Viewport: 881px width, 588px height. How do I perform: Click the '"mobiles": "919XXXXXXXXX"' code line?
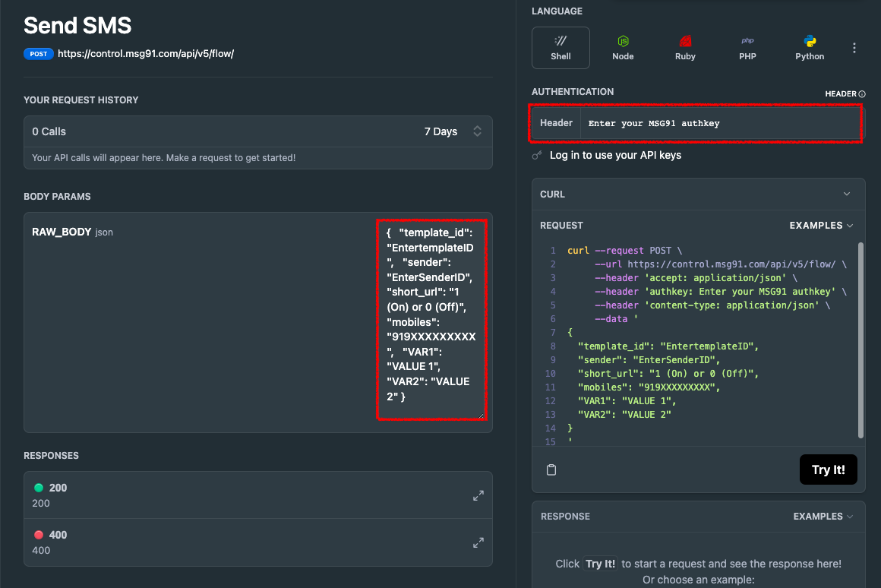tap(649, 387)
